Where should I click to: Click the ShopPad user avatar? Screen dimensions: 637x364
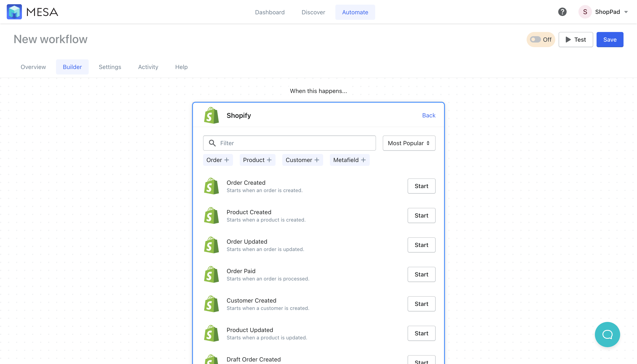pyautogui.click(x=585, y=12)
